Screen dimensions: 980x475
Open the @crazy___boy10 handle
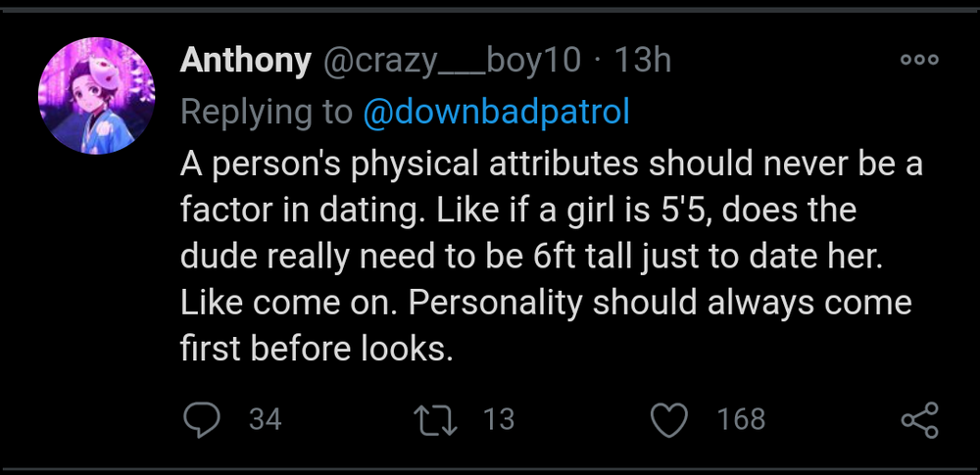(x=451, y=61)
